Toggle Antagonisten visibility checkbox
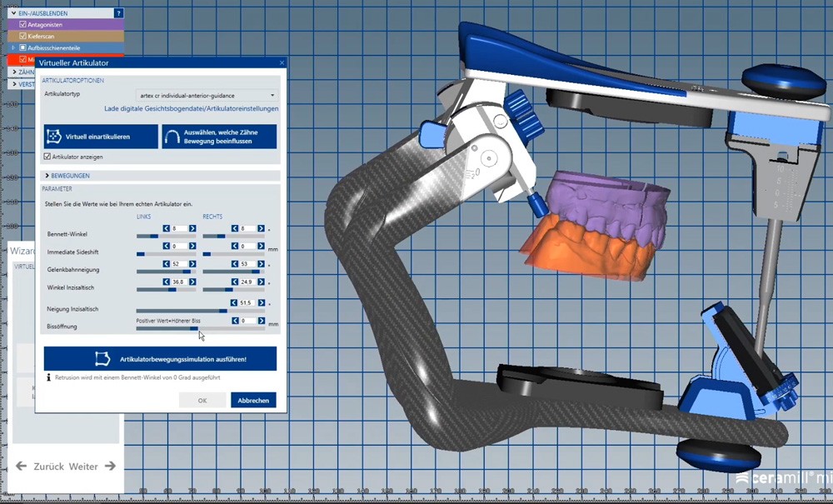Viewport: 833px width, 504px height. pyautogui.click(x=22, y=25)
